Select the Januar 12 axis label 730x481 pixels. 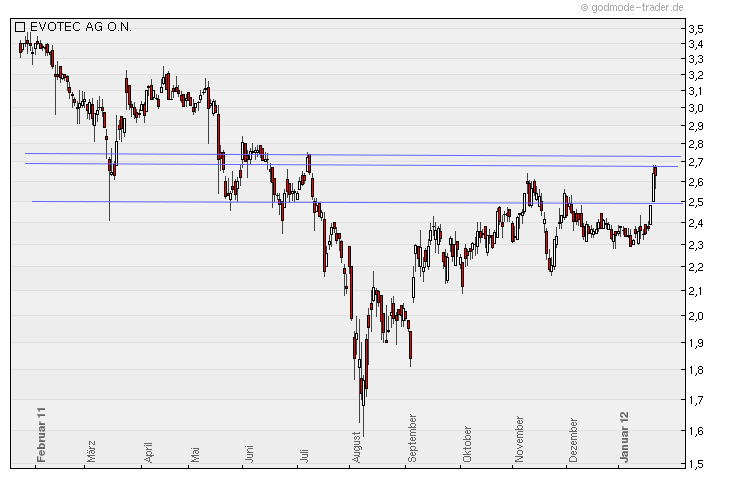(x=624, y=437)
